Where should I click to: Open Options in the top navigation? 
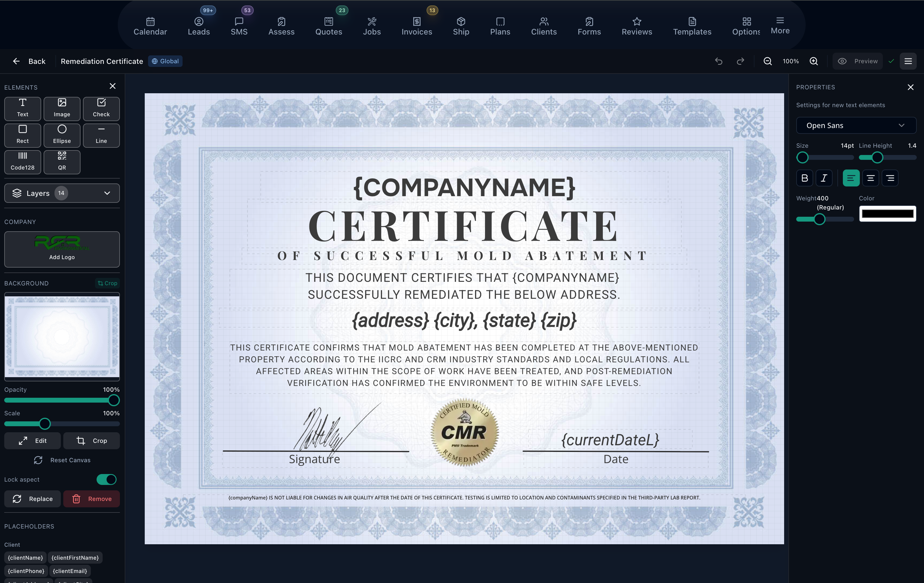tap(746, 26)
